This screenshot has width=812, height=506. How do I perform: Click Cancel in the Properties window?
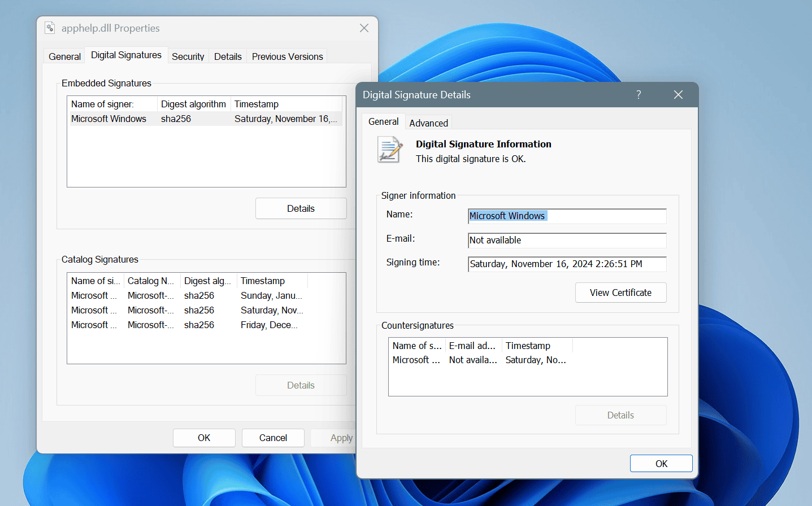pyautogui.click(x=273, y=438)
